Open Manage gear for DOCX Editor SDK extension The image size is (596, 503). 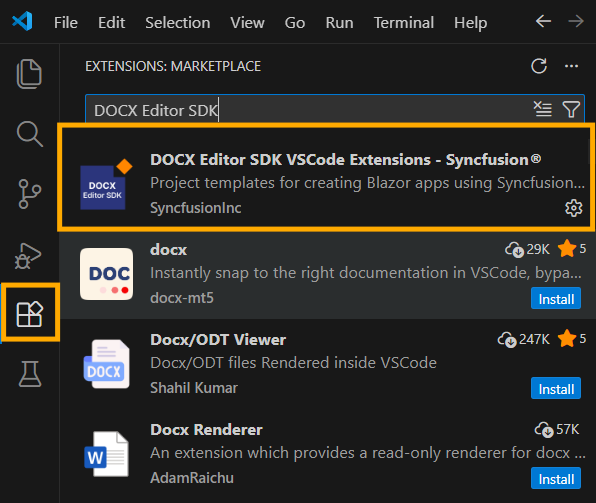click(573, 208)
